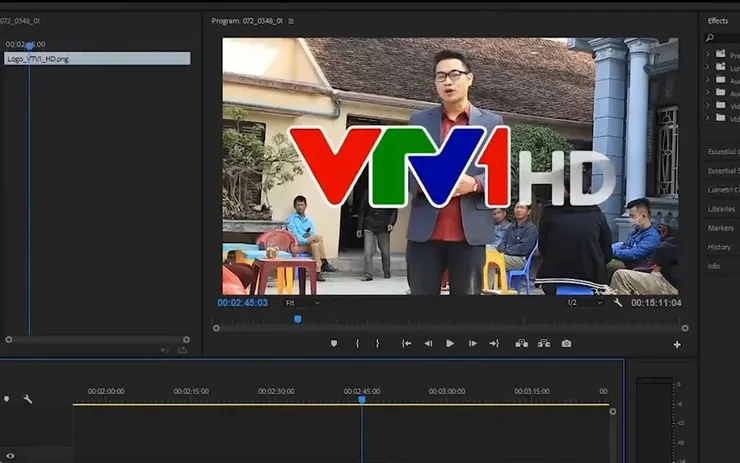Open Program monitor wrench settings
This screenshot has height=463, width=740.
617,303
